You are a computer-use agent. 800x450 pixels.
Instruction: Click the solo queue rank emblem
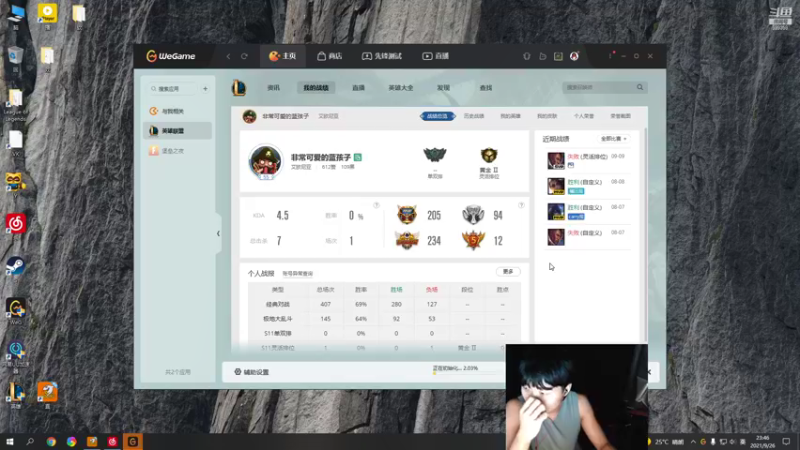(x=435, y=155)
